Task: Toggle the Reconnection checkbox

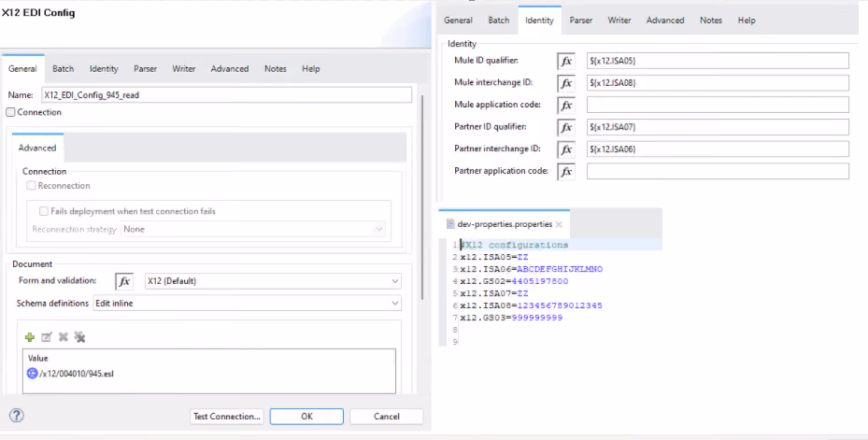Action: coord(31,185)
